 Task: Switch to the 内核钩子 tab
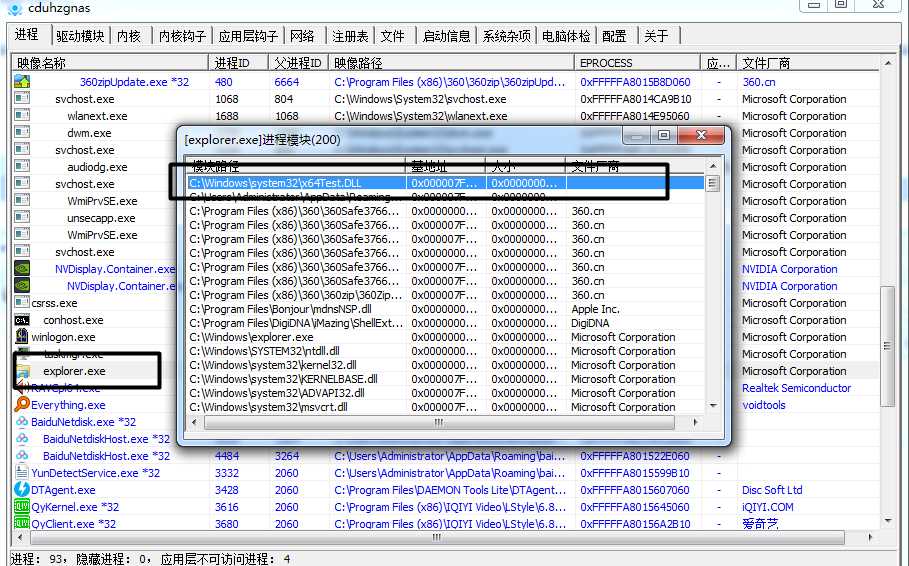click(x=182, y=36)
